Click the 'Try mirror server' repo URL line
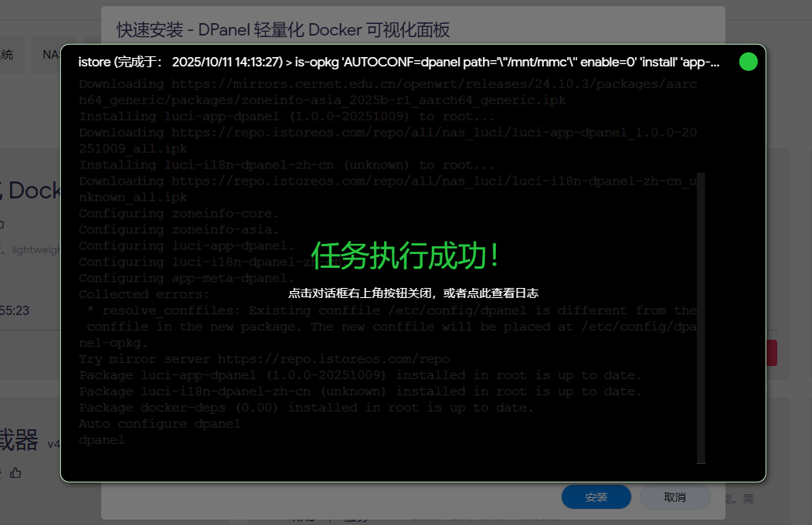 263,359
